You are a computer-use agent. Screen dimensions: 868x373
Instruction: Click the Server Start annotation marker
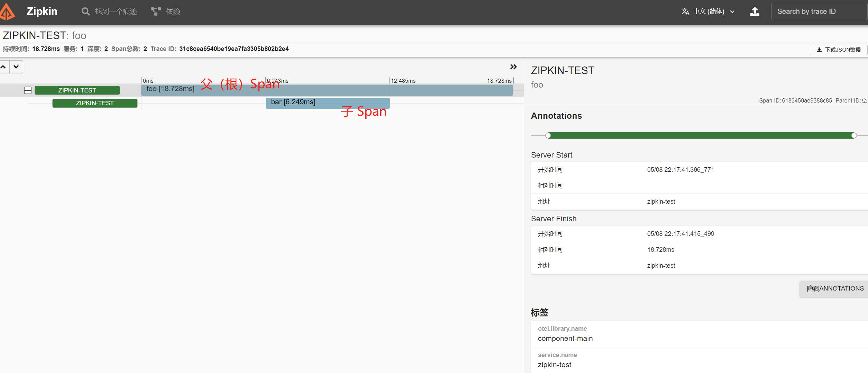coord(548,135)
